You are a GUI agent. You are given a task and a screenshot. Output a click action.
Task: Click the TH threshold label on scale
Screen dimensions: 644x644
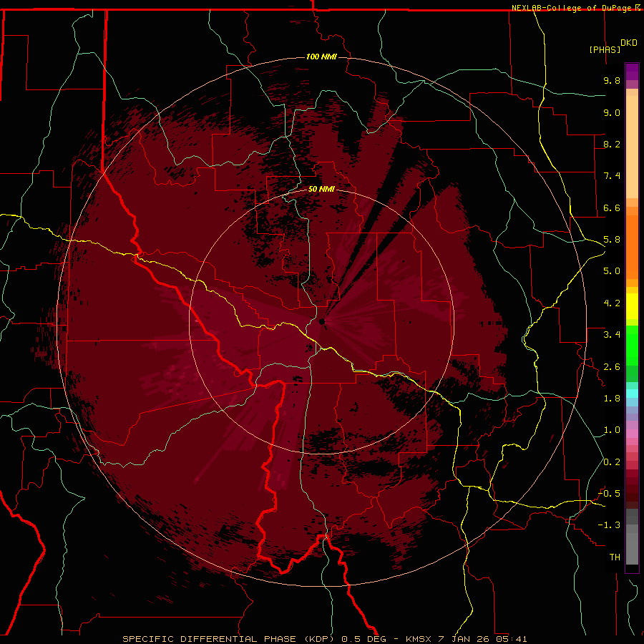[x=615, y=557]
